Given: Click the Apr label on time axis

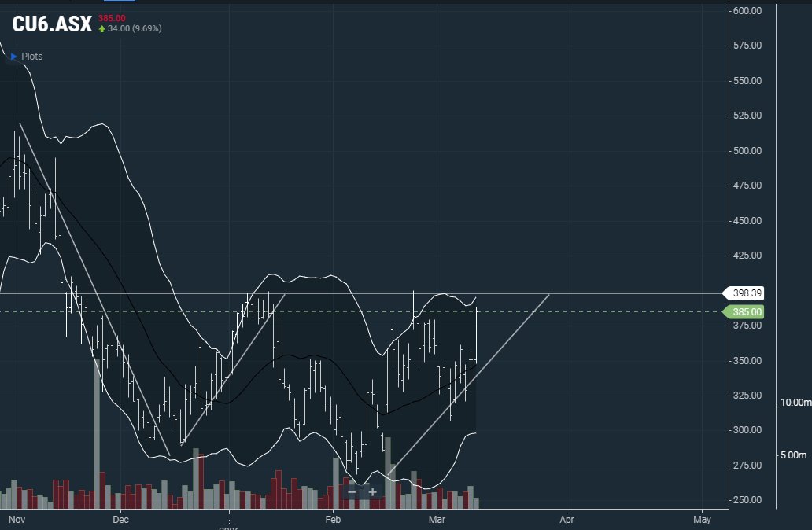Looking at the screenshot, I should tap(567, 519).
